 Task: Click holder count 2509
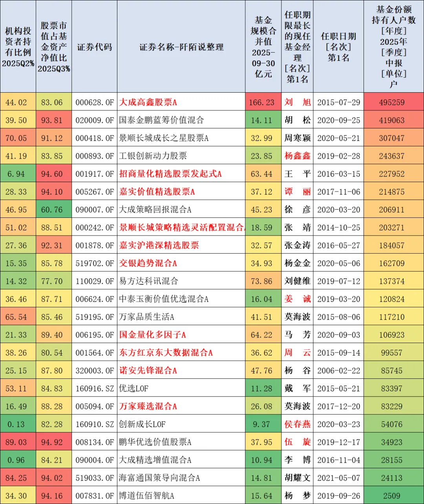(392, 496)
